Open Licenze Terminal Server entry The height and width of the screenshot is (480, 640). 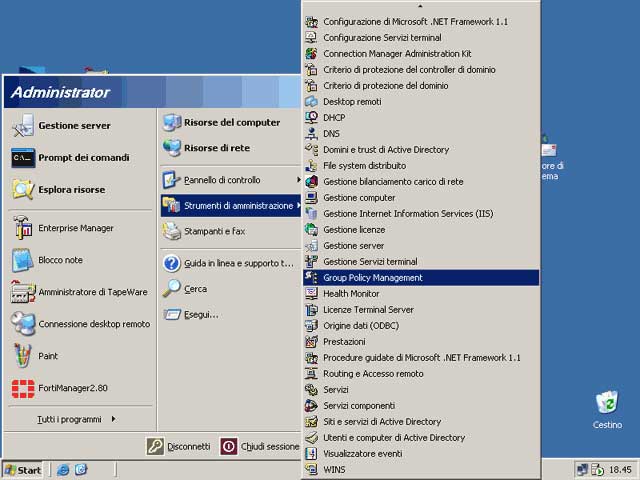[x=421, y=309]
